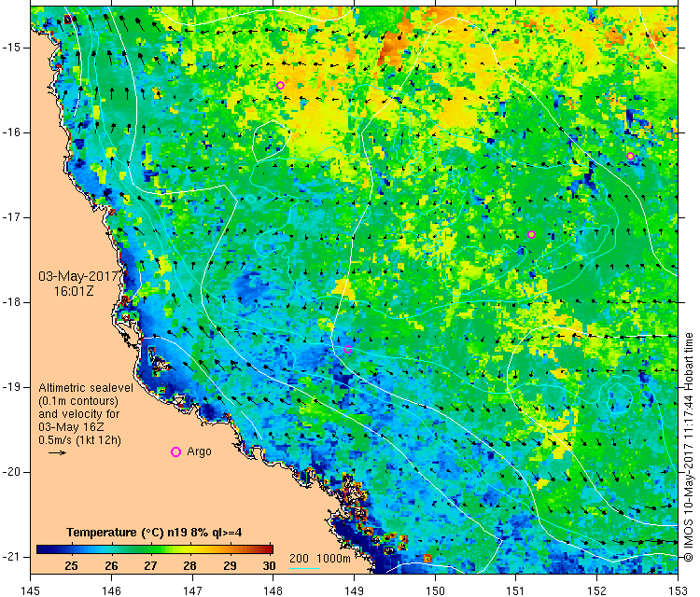The image size is (700, 597).
Task: Click the '0.5m/s (1kt 12h)' text
Action: (79, 440)
